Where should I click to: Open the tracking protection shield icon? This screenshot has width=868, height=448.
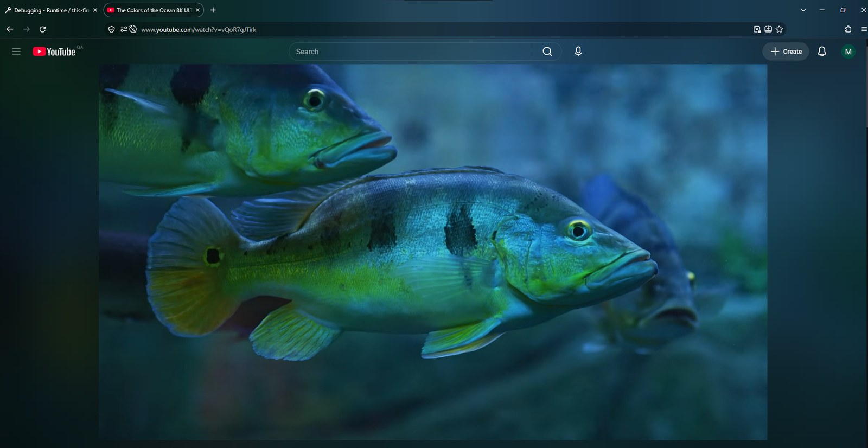(111, 29)
